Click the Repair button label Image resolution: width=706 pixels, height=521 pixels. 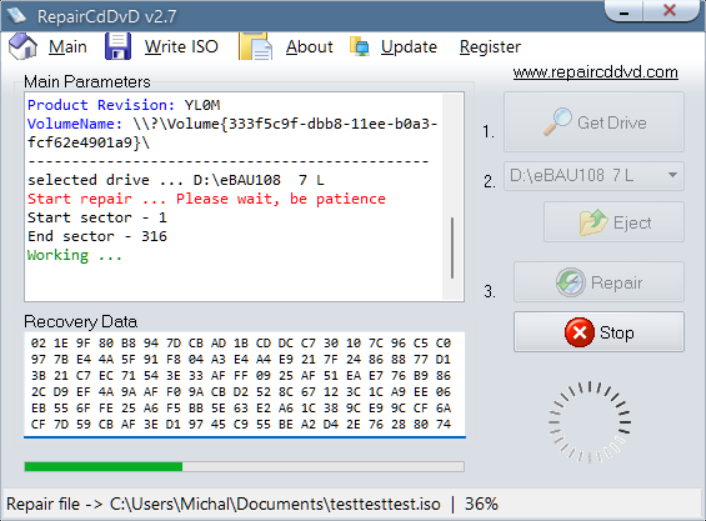click(616, 283)
